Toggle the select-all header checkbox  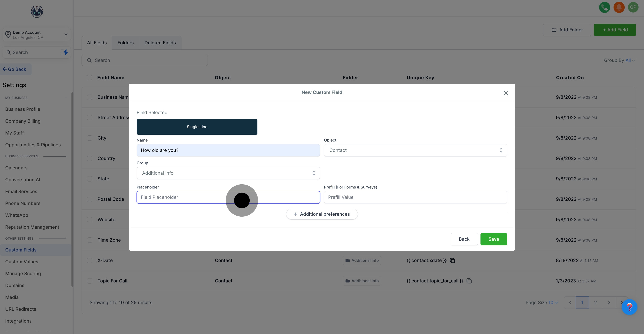click(x=89, y=78)
